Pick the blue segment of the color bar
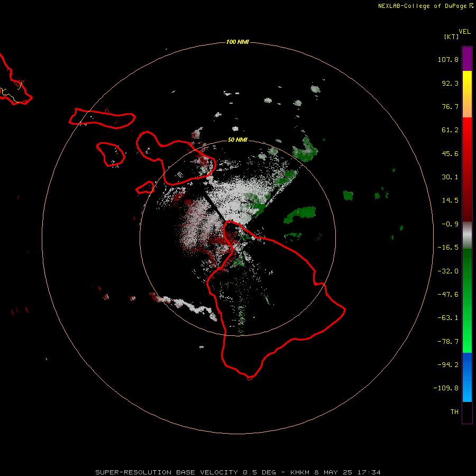 point(467,377)
